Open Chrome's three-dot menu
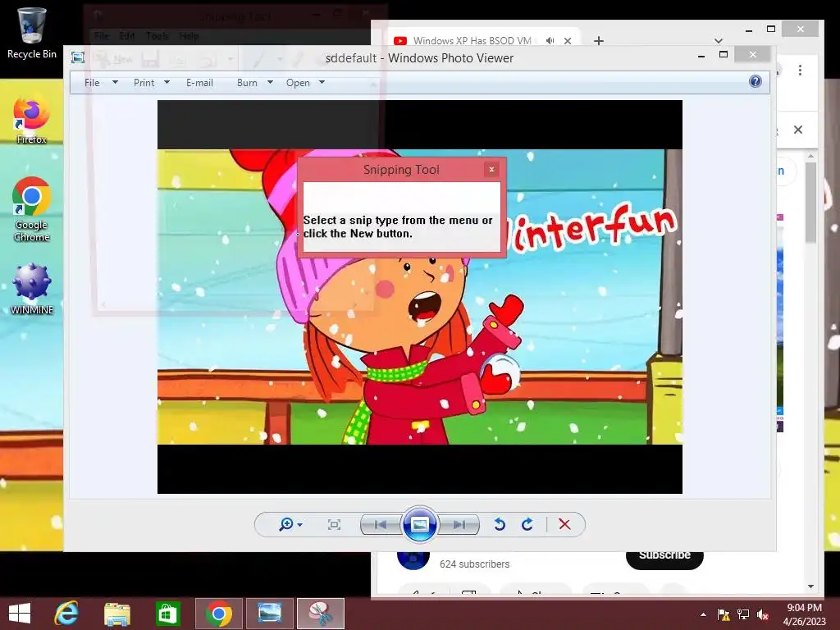 click(x=800, y=71)
